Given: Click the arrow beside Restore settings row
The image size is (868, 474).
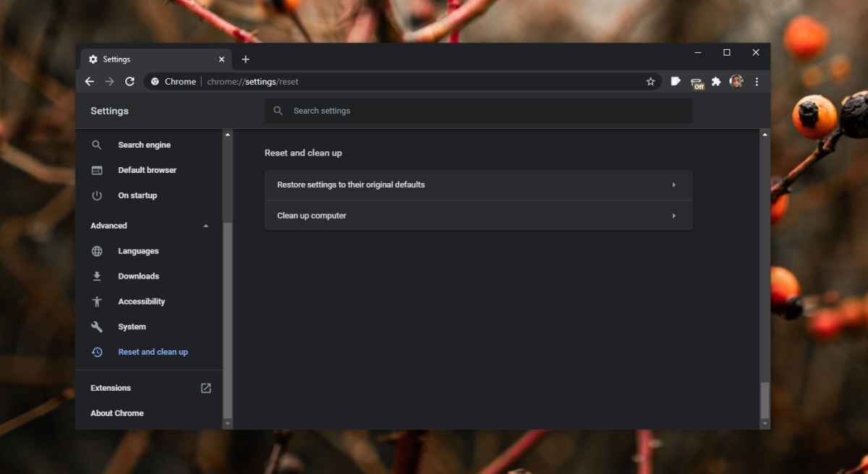Looking at the screenshot, I should click(674, 185).
